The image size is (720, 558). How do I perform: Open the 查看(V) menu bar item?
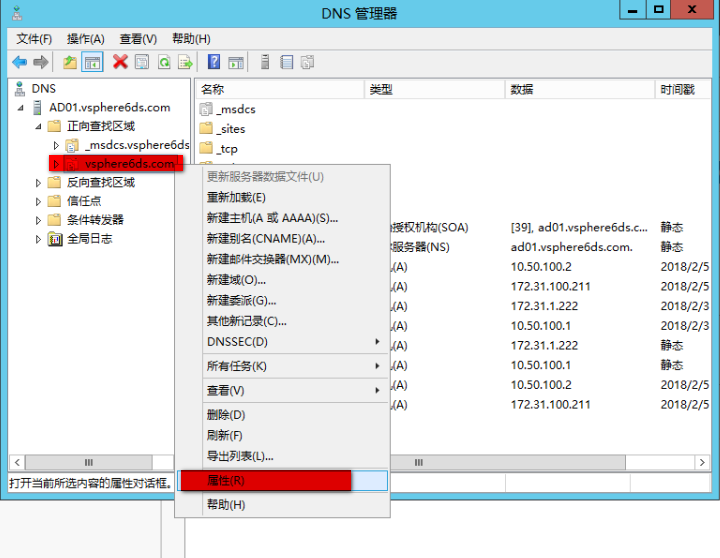pyautogui.click(x=138, y=39)
